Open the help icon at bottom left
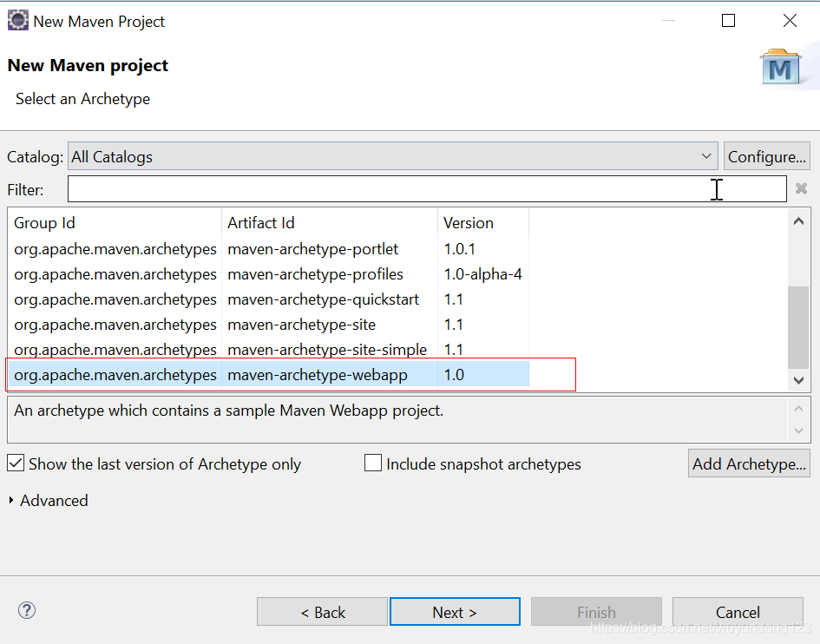Screen dimensions: 820x644 click(x=26, y=611)
